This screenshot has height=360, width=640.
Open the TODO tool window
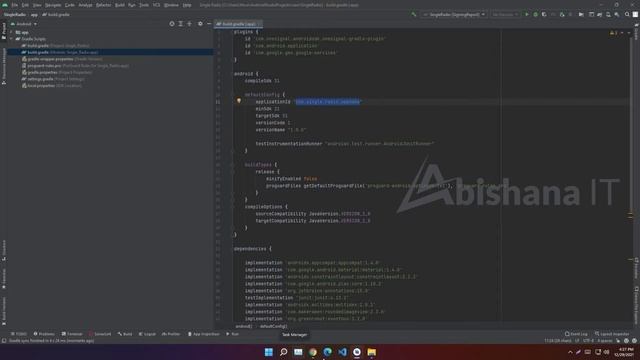click(x=19, y=334)
